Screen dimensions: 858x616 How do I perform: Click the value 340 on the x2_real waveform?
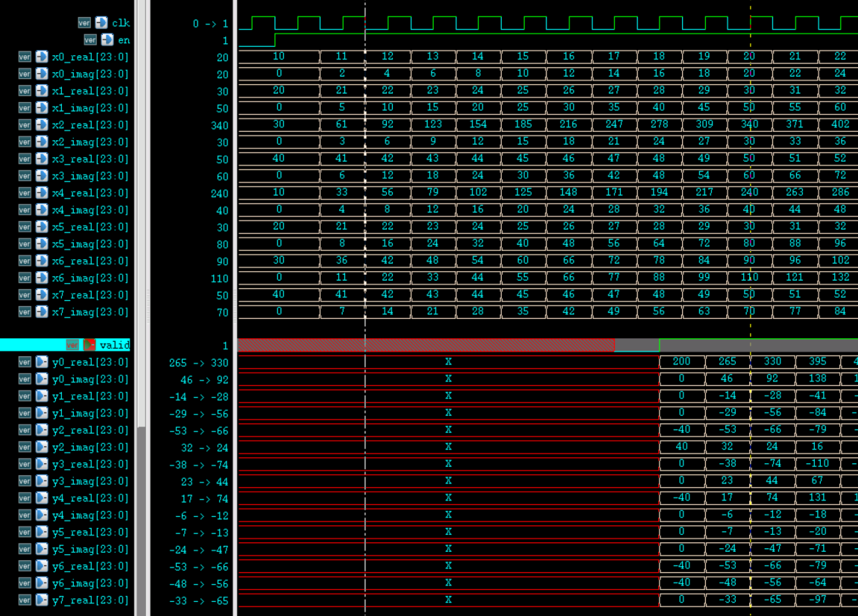[749, 124]
